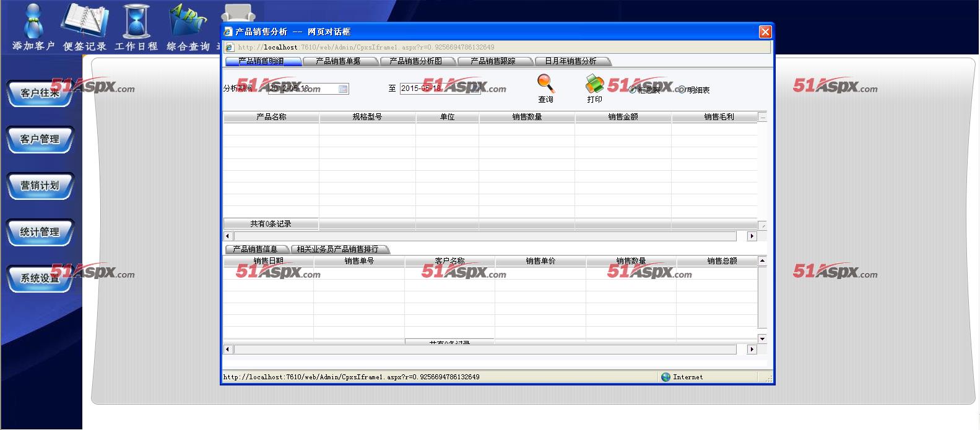Select the 汇总表 radio button
Screen dimensions: 980x430
click(x=633, y=90)
